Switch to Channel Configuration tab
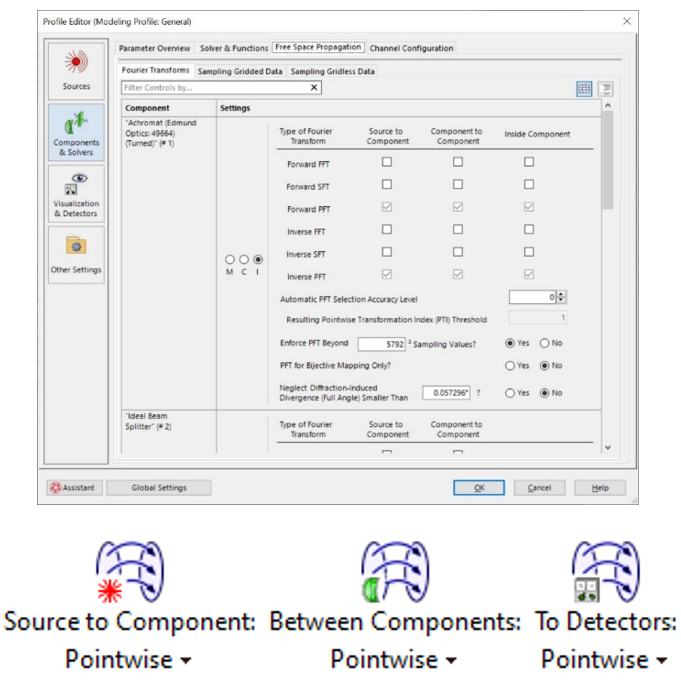This screenshot has width=681, height=680. point(412,48)
